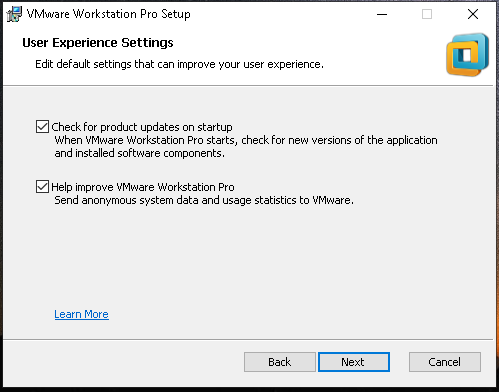Click the VMware Workstation logo icon

[468, 54]
